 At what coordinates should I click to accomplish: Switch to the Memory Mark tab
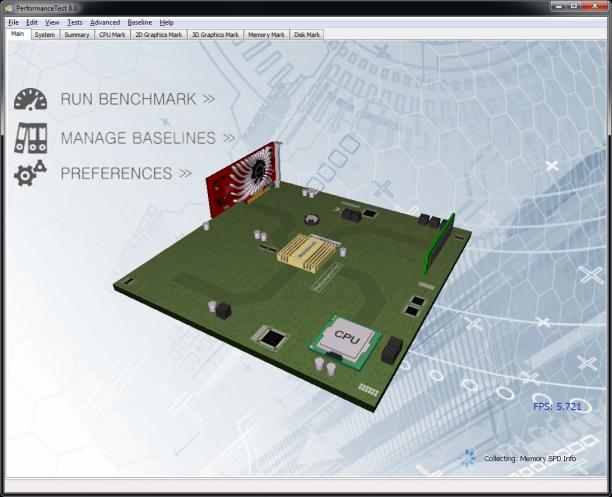pos(266,35)
